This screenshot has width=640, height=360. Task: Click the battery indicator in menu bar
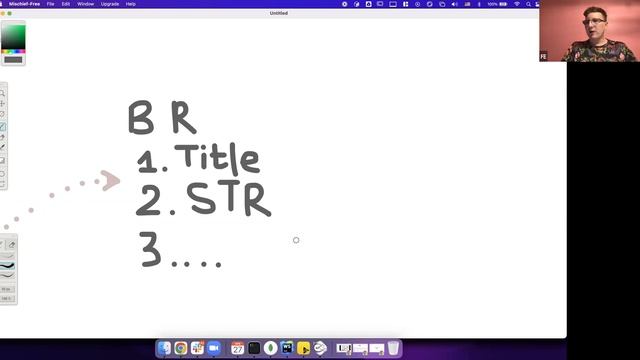click(503, 4)
